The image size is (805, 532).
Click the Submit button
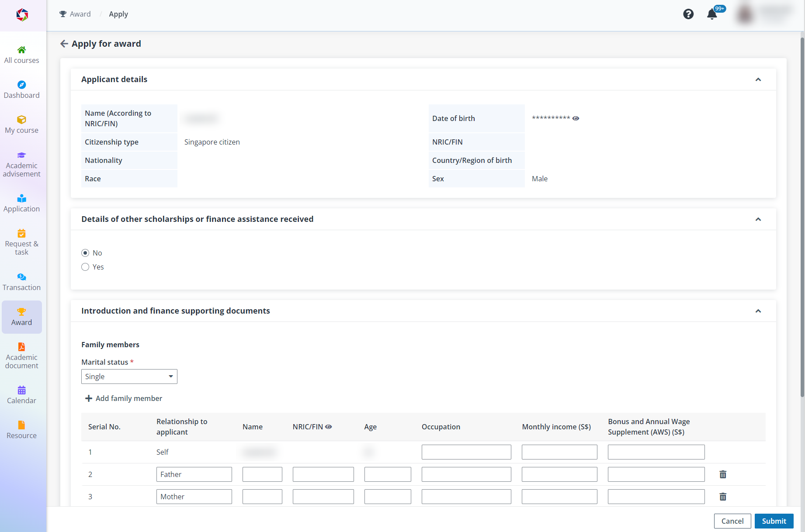click(774, 521)
